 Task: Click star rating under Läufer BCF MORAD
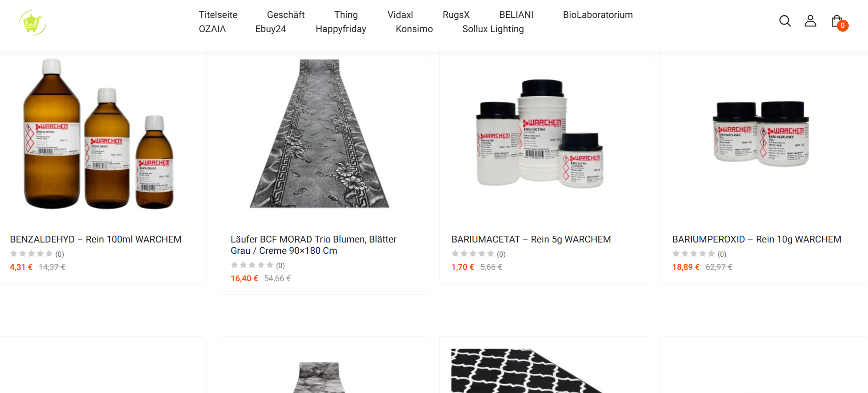252,265
